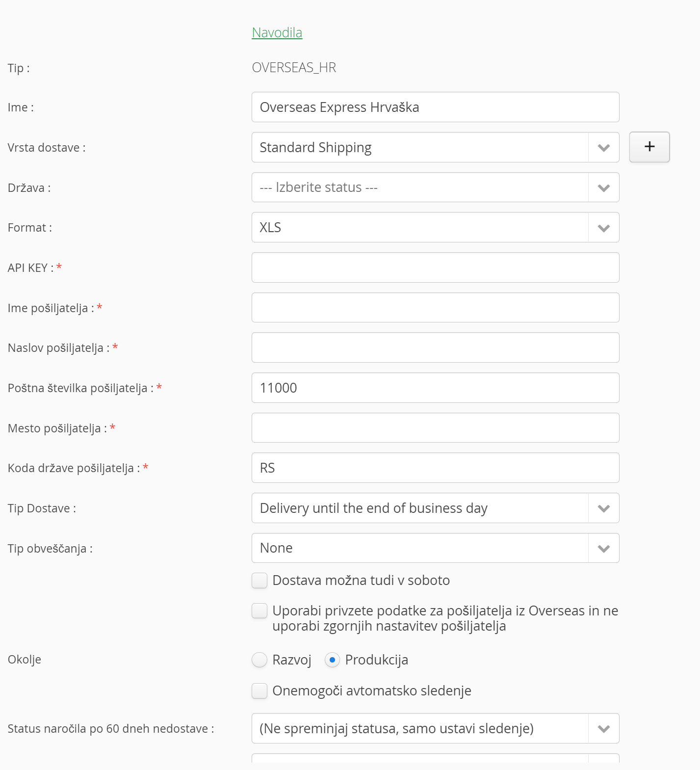Viewport: 700px width, 770px height.
Task: Click the Koda države field containing RS
Action: (x=435, y=468)
